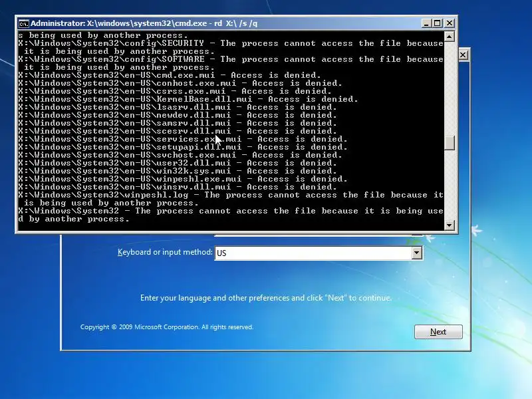Open the Keyboard or input method dropdown arrow

[x=417, y=253]
